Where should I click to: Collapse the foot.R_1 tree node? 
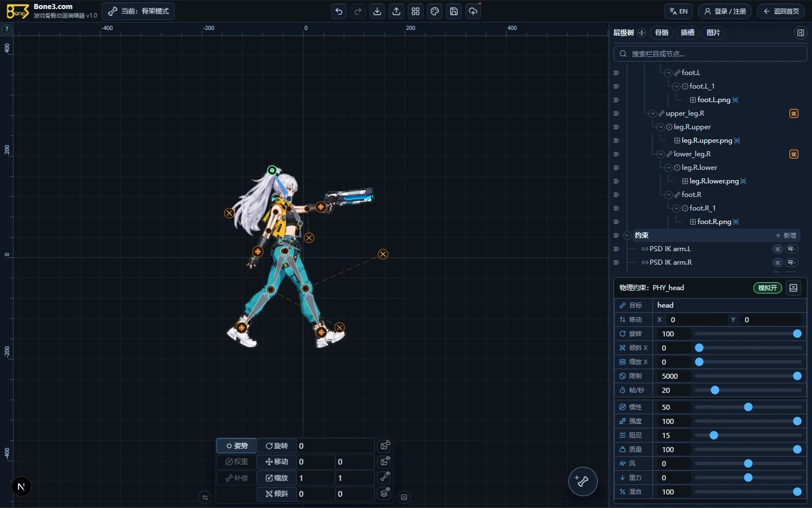pos(676,208)
